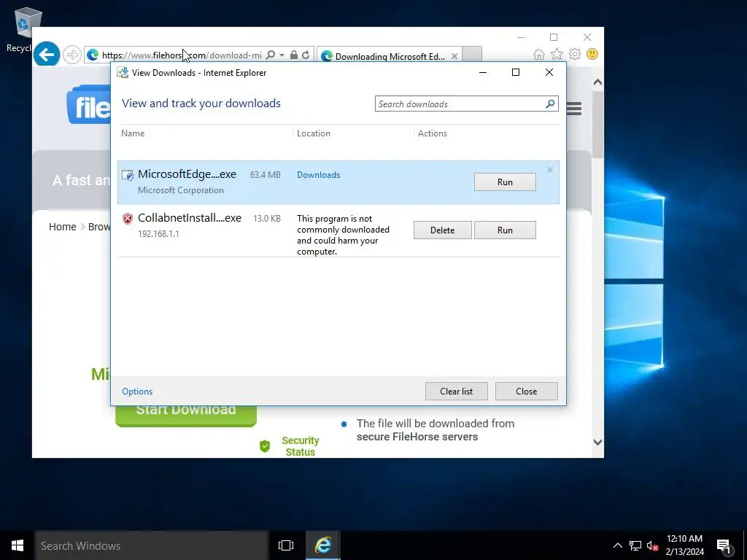Select the CollabnetInstall....exe download entry
This screenshot has width=747, height=560.
point(338,231)
